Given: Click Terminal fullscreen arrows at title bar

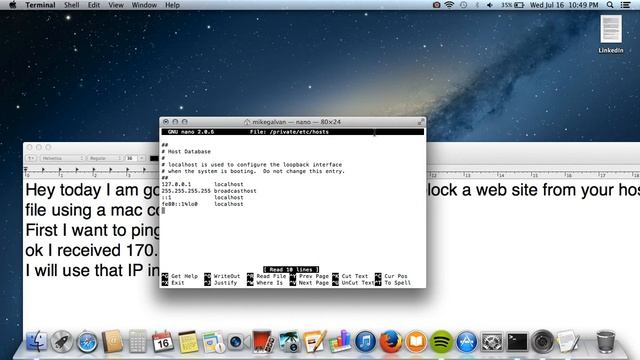Looking at the screenshot, I should coord(420,122).
